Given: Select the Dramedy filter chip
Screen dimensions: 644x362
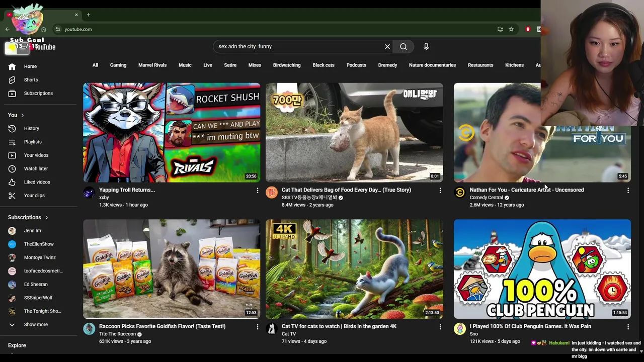Looking at the screenshot, I should tap(387, 65).
